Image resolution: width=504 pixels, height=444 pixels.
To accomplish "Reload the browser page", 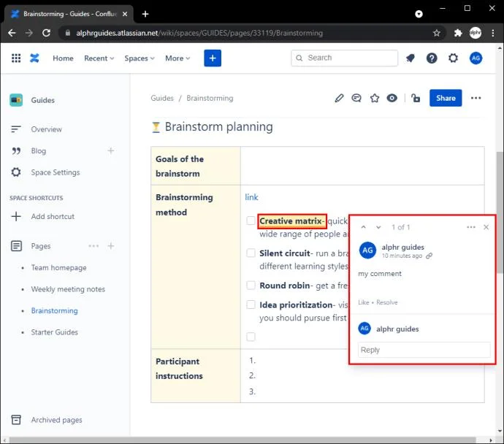I will pyautogui.click(x=46, y=33).
